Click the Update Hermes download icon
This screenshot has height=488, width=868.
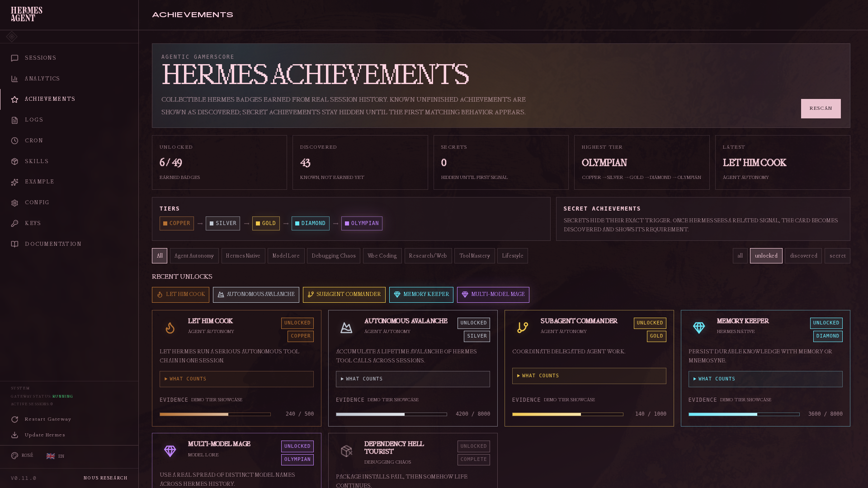[x=14, y=435]
